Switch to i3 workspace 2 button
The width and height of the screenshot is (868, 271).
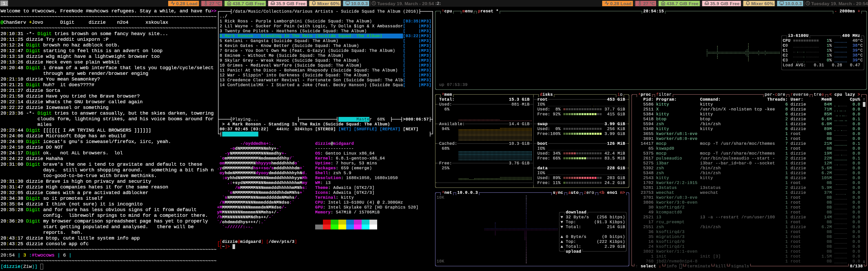point(438,3)
